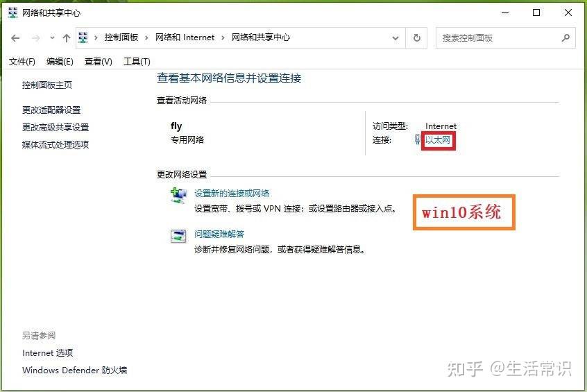Click the title bar window icon
This screenshot has width=587, height=392.
tap(13, 13)
